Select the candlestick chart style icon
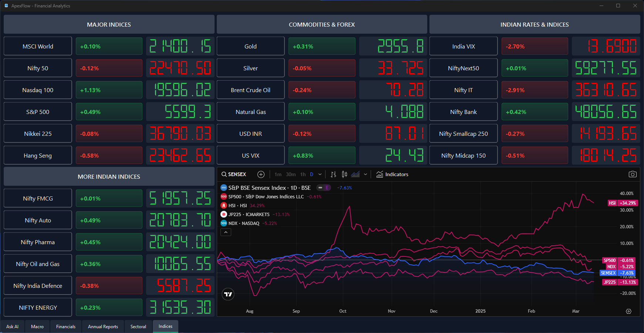644x333 pixels. click(344, 174)
